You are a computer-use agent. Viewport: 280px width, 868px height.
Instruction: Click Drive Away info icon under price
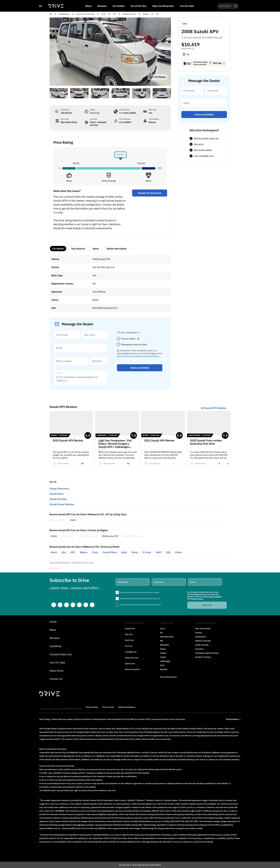click(x=193, y=49)
